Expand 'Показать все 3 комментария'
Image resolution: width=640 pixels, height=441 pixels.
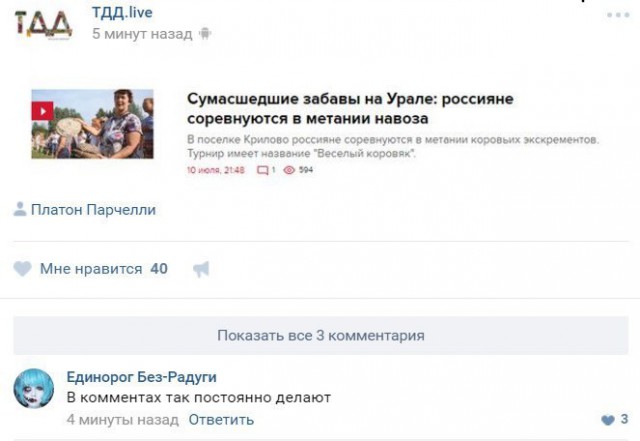point(321,335)
